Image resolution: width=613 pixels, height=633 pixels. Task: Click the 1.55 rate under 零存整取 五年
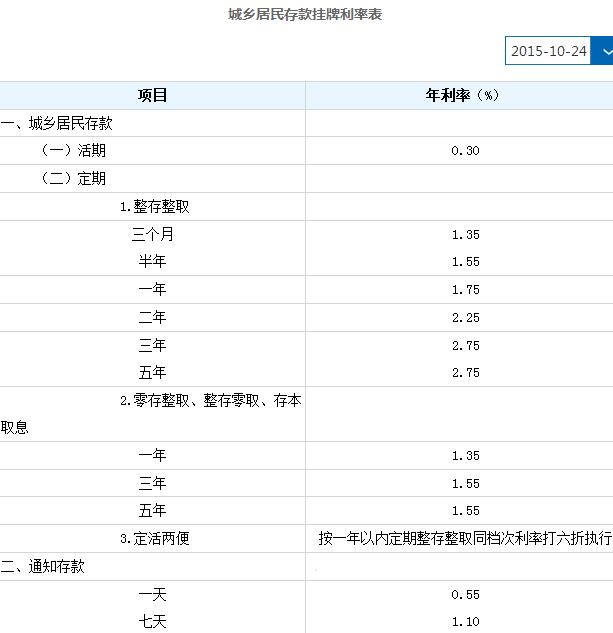tap(466, 511)
